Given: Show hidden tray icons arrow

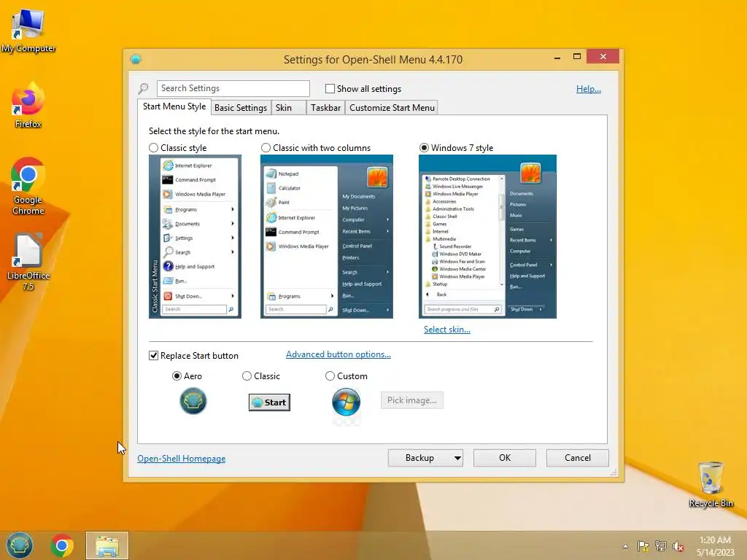Looking at the screenshot, I should (625, 546).
